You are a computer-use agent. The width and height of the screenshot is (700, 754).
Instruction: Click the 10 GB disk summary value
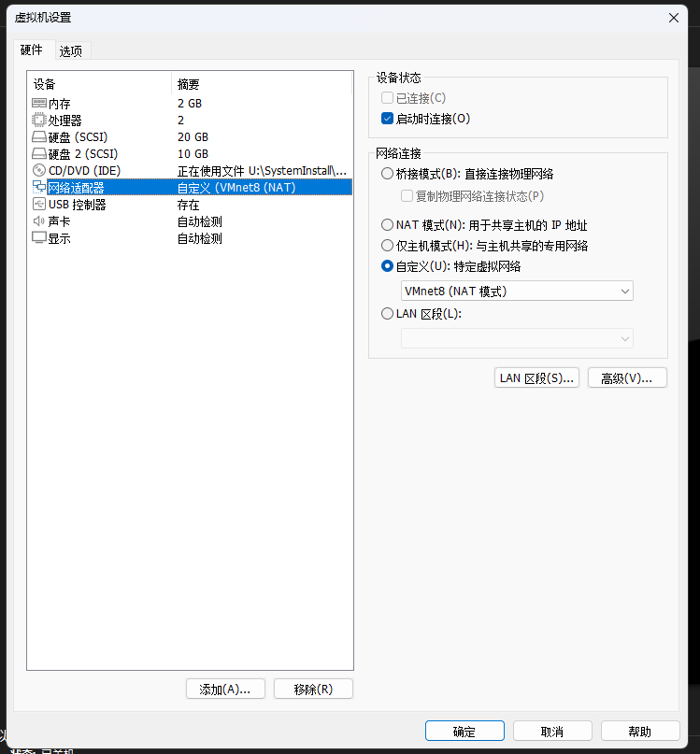193,154
